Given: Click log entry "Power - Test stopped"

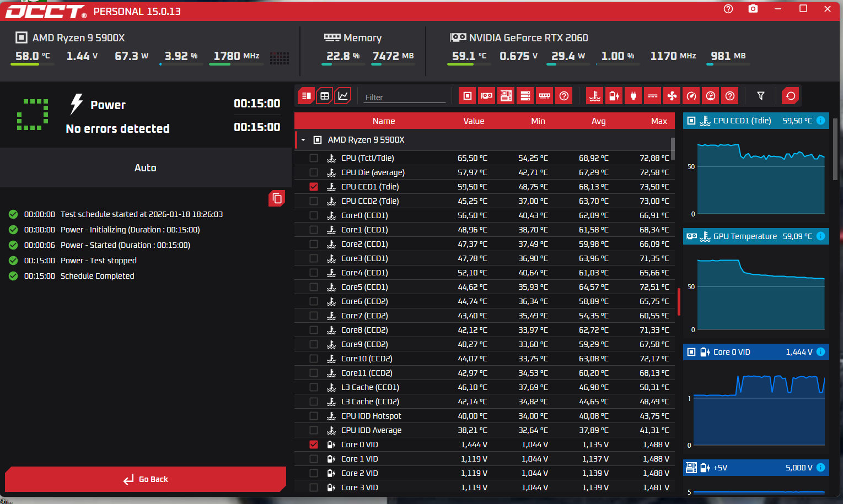Looking at the screenshot, I should point(98,261).
